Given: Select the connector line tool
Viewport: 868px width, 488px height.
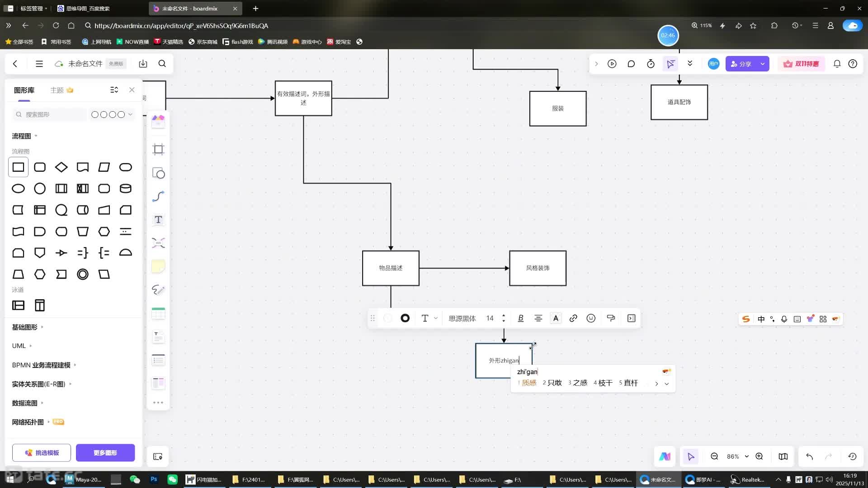Looking at the screenshot, I should tap(158, 196).
